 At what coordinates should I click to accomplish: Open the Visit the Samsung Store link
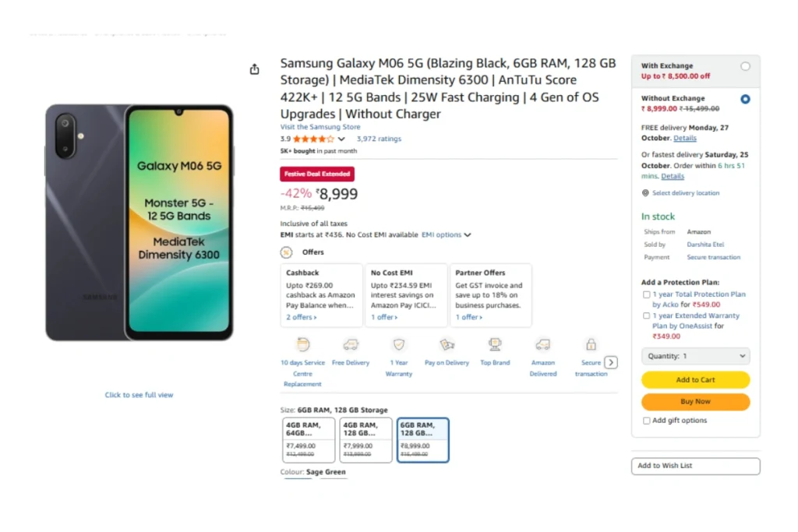tap(320, 127)
